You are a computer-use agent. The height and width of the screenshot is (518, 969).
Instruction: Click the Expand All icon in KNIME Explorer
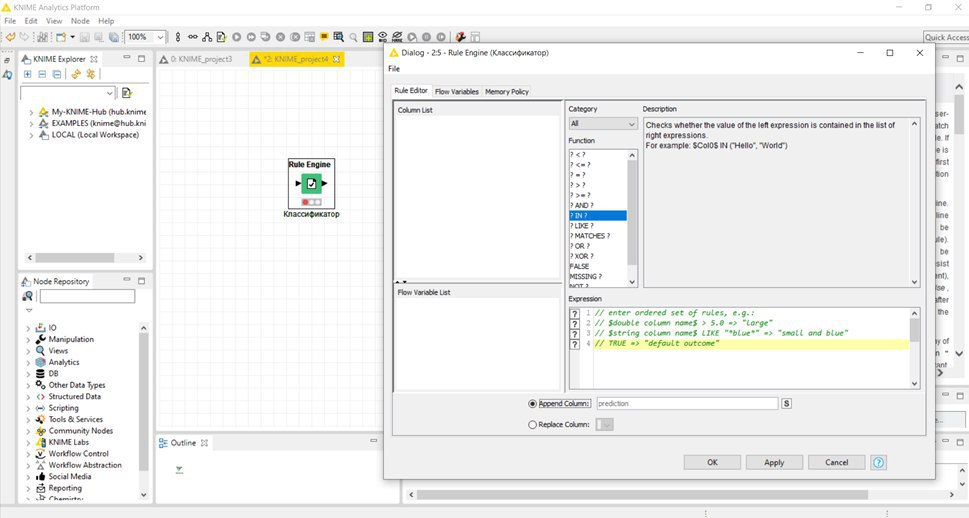27,74
